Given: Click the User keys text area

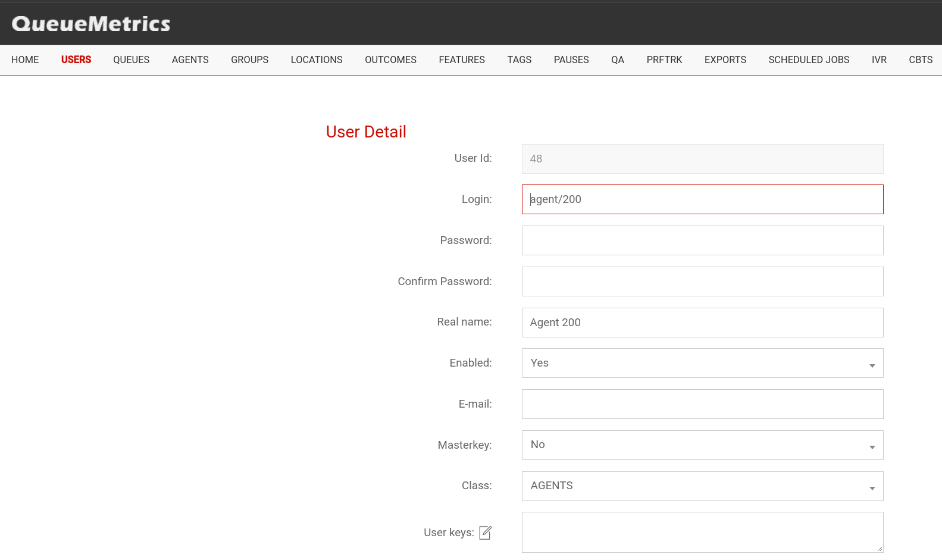Looking at the screenshot, I should click(x=703, y=533).
